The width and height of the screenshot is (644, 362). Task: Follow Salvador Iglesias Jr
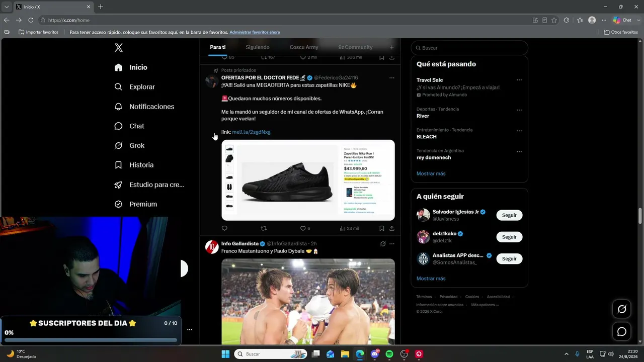509,215
